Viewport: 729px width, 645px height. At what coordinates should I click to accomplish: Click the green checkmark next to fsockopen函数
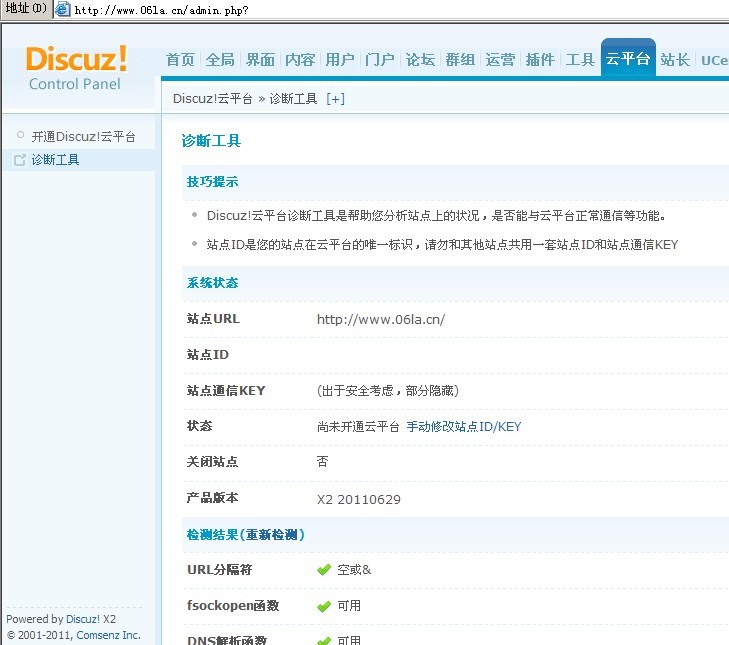(x=324, y=606)
